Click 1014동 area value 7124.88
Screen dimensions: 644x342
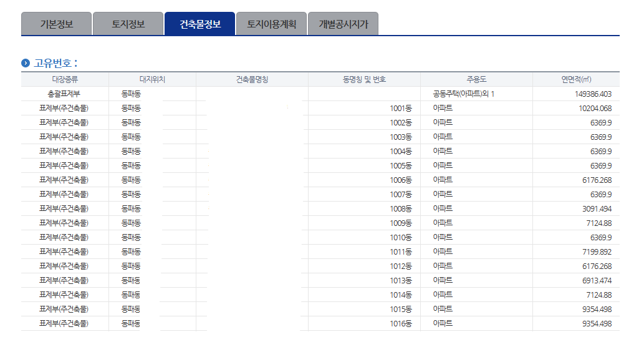tap(599, 295)
